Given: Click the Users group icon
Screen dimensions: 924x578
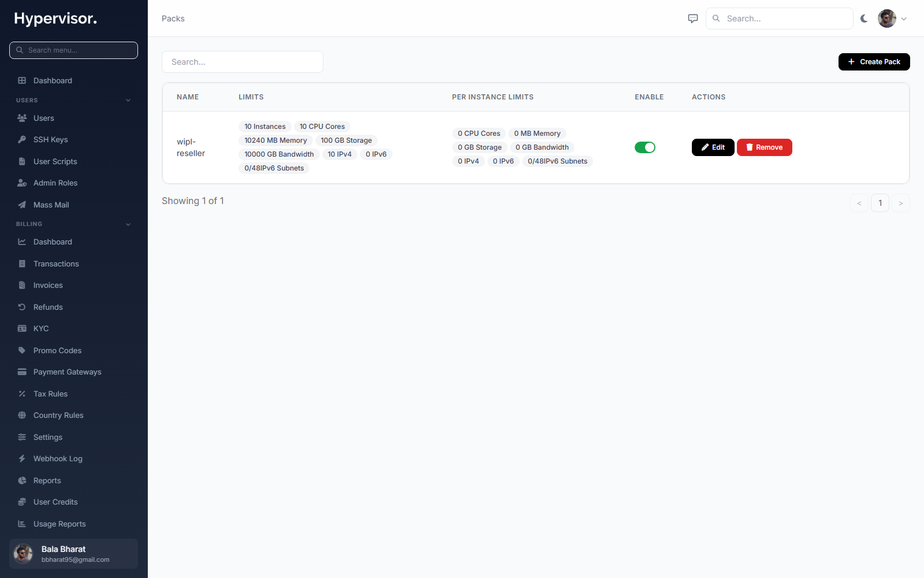Looking at the screenshot, I should [x=22, y=118].
